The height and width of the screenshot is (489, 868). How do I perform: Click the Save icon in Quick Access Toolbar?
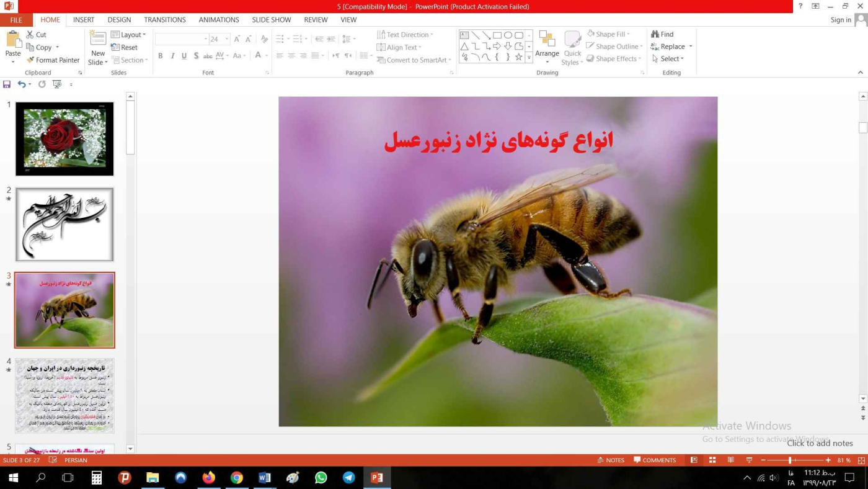pos(7,84)
